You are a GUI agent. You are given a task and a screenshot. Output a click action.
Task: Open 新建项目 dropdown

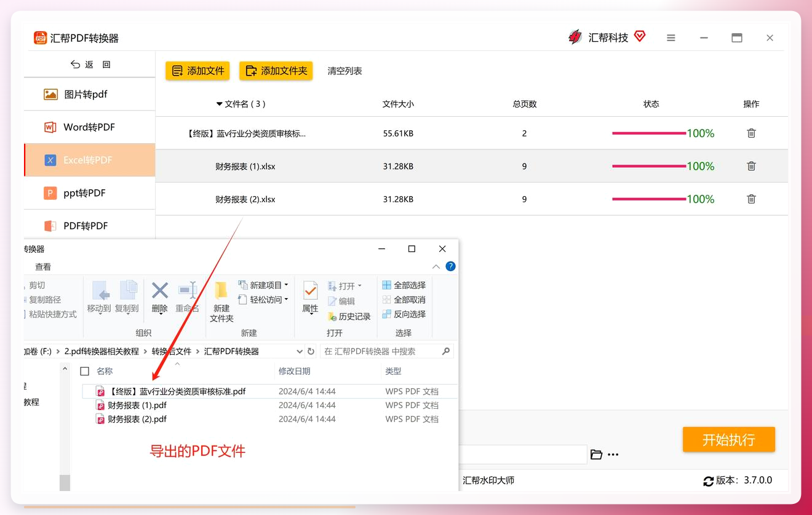(x=263, y=285)
